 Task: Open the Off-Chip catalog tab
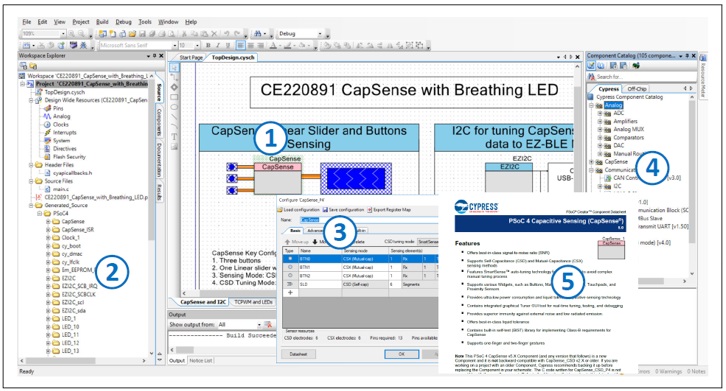tap(636, 88)
